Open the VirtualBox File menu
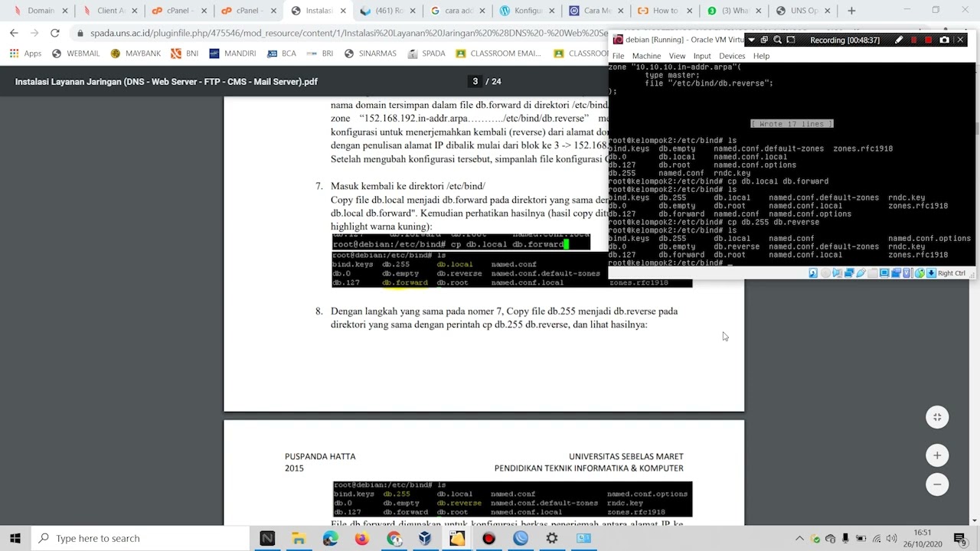This screenshot has width=980, height=551. point(618,56)
